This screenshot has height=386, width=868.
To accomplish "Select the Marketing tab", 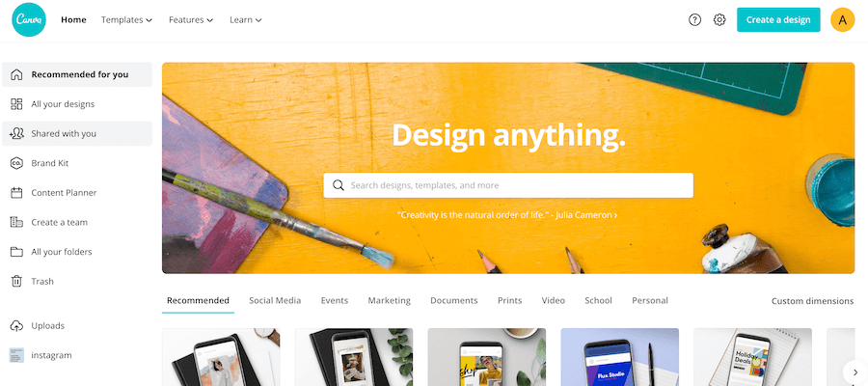I will 390,301.
